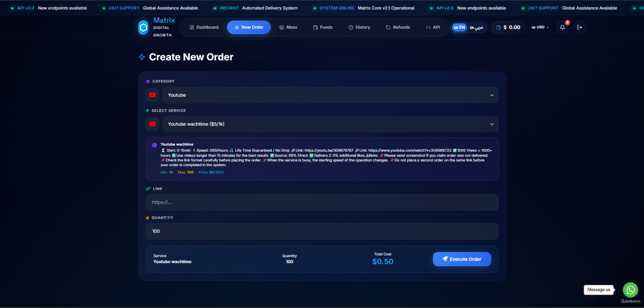Click the Link input field

(322, 202)
